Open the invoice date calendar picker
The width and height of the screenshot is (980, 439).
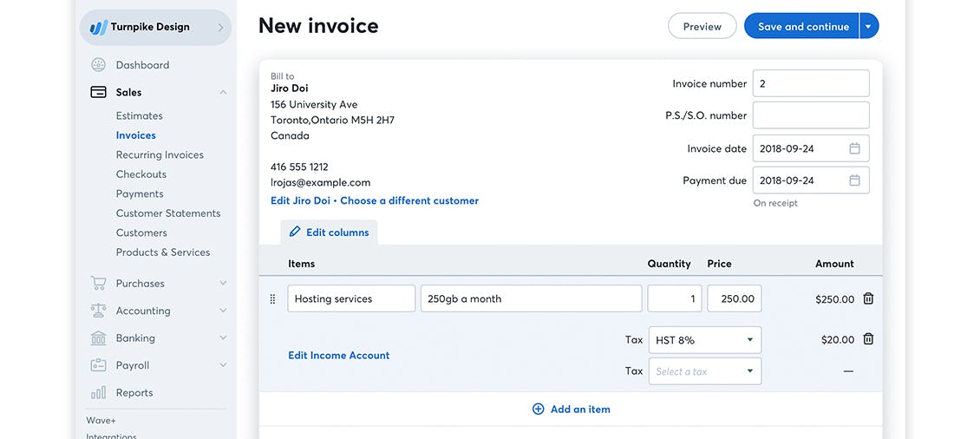click(854, 148)
